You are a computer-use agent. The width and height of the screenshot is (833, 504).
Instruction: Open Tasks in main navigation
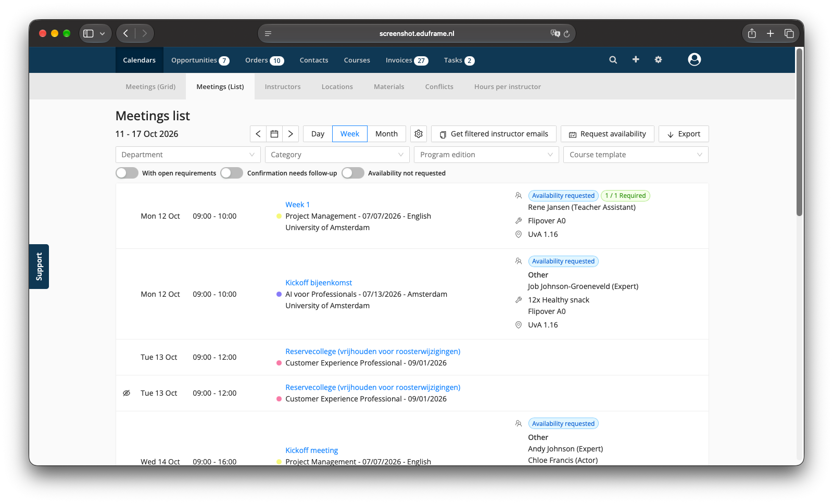pyautogui.click(x=459, y=60)
